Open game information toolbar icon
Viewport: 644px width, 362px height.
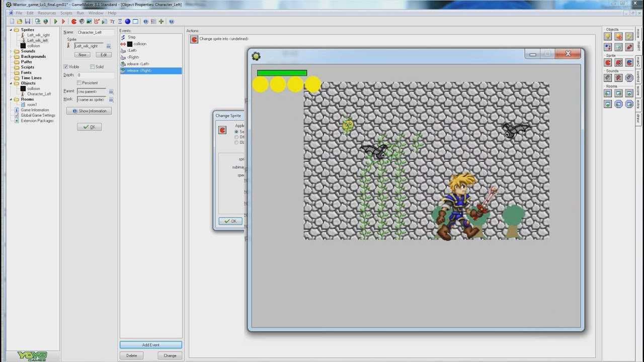[x=146, y=22]
